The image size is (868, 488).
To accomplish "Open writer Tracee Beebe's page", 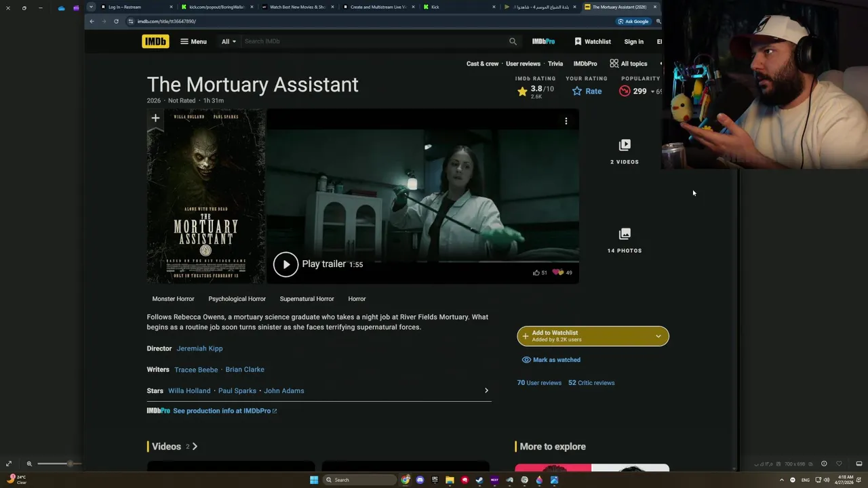I will coord(196,369).
